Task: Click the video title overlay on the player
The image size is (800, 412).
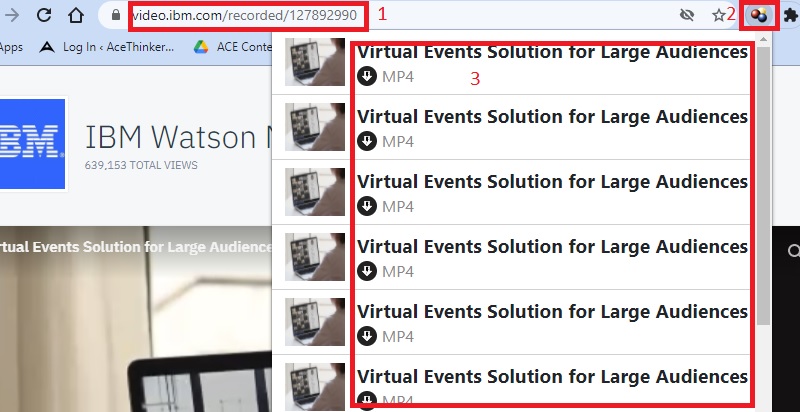Action: click(136, 247)
